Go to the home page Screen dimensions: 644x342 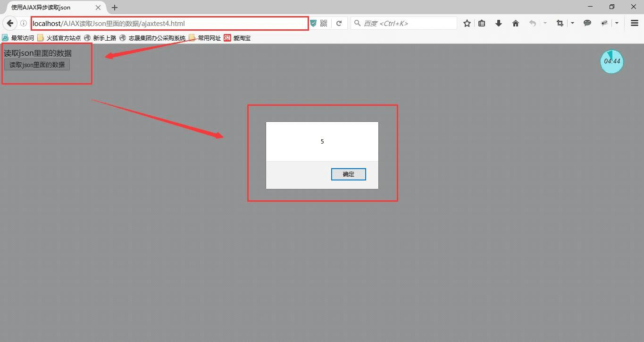516,23
